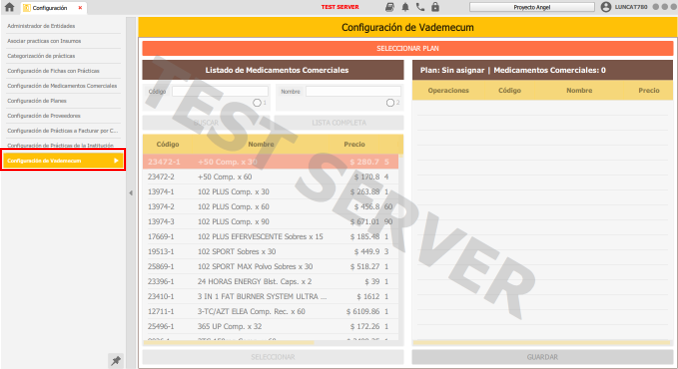Collapse the sidebar with the left arrow handle
The height and width of the screenshot is (369, 678).
coord(131,193)
